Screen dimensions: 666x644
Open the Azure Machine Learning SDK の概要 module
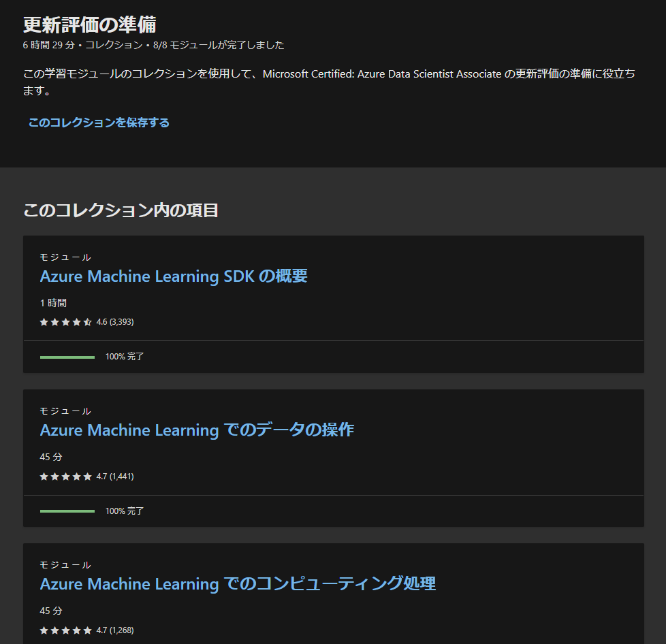point(173,276)
